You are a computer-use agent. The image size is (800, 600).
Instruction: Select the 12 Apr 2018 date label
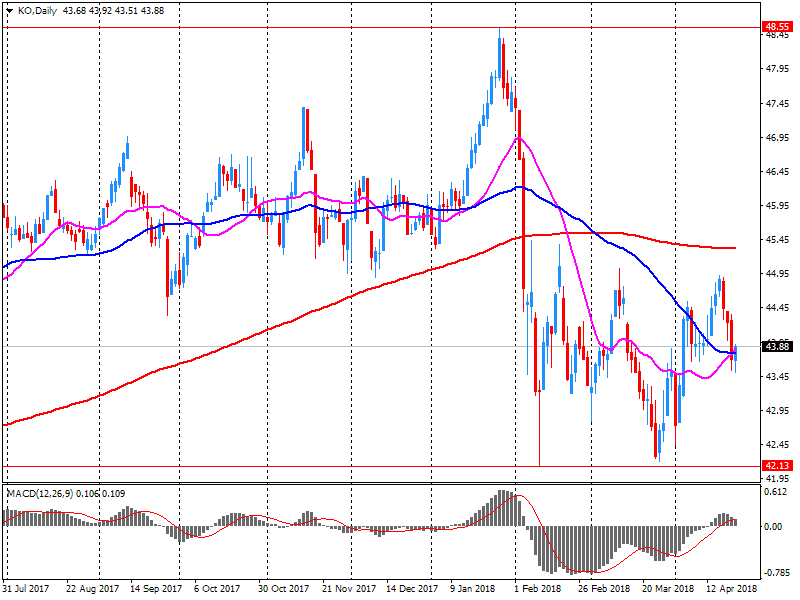pyautogui.click(x=732, y=589)
